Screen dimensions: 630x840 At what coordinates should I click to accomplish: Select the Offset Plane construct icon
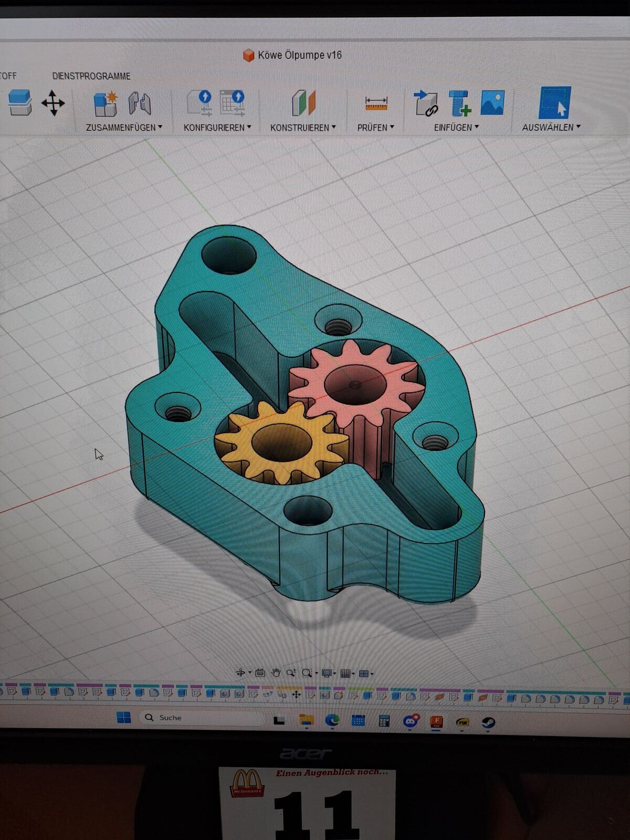(x=303, y=102)
